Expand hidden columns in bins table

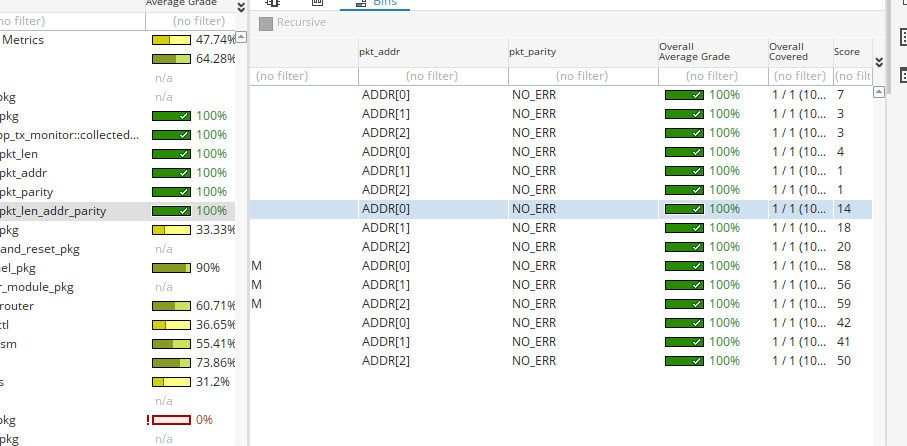point(879,62)
